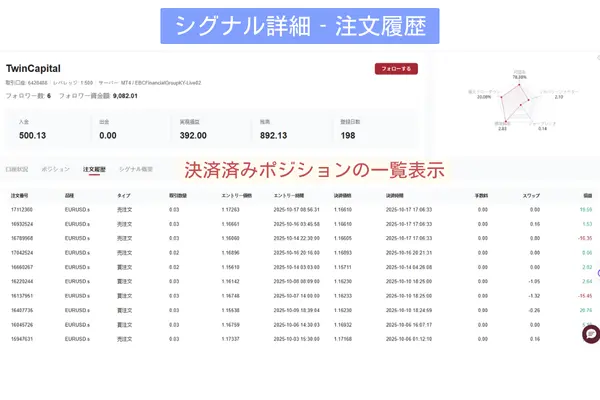
Task: Click the radar performance chart
Action: [x=516, y=98]
